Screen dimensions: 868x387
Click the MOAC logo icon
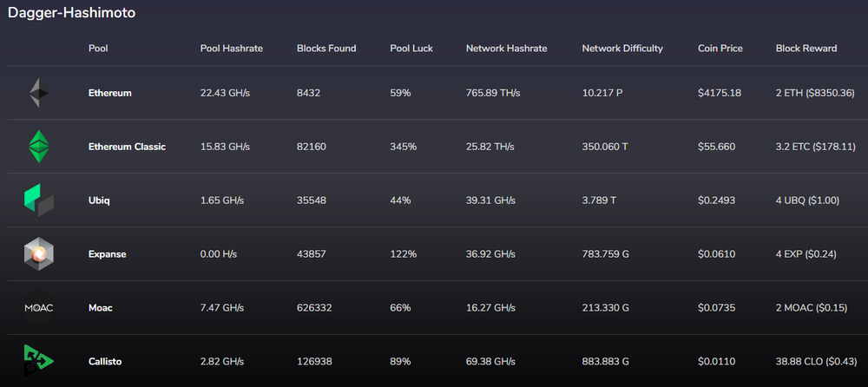[39, 308]
